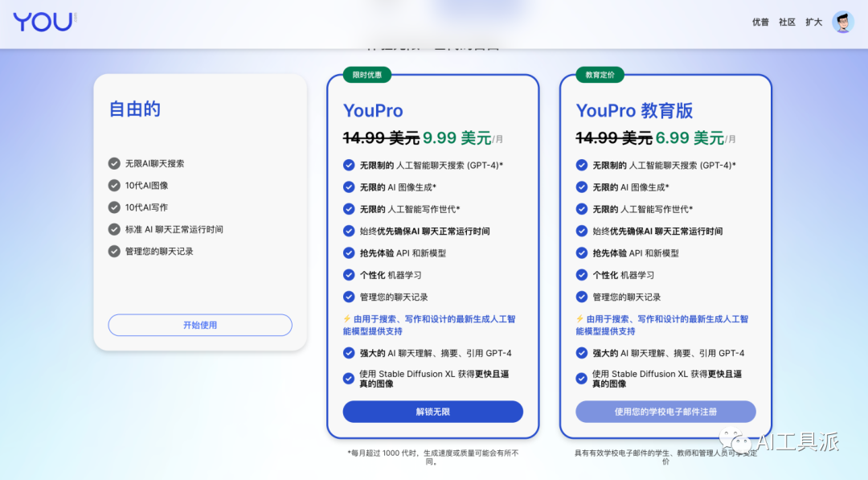The height and width of the screenshot is (480, 868).
Task: Click YouPro check icon for 无限的 AI 图像生成
Action: (349, 187)
